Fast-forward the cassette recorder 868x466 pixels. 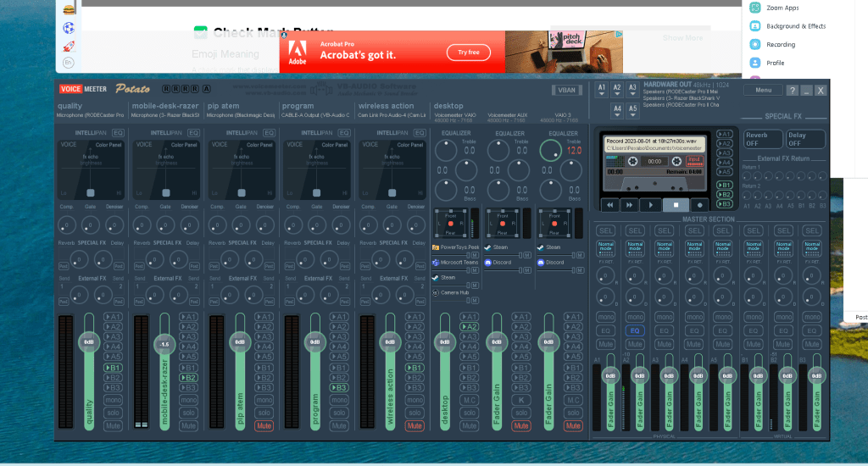coord(630,205)
